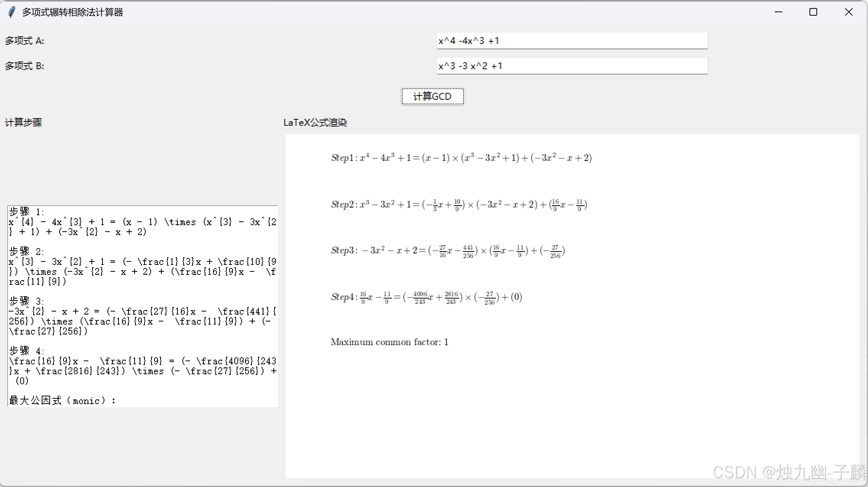Close the polynomial calculator window
This screenshot has height=487, width=868.
848,12
